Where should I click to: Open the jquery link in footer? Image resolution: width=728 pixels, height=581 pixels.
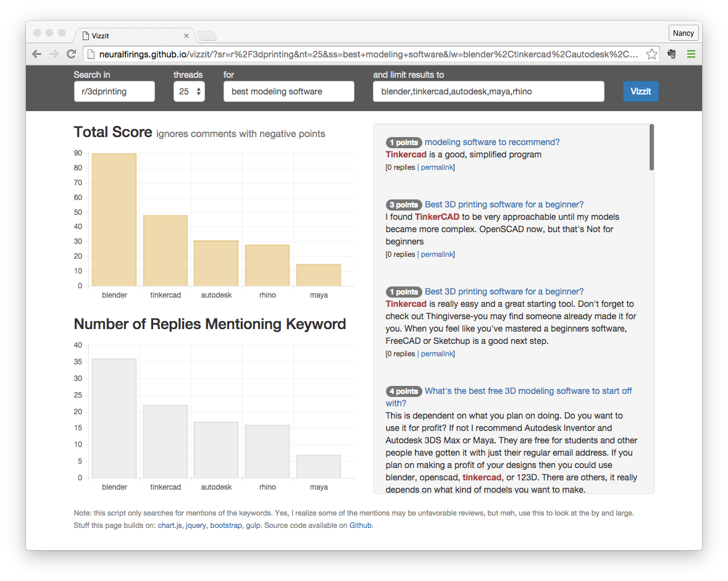coord(196,525)
